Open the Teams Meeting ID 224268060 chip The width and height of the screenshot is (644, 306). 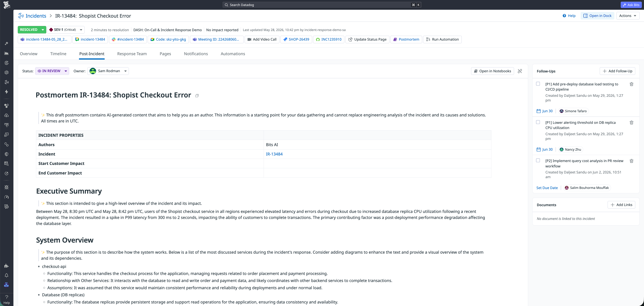tap(217, 39)
